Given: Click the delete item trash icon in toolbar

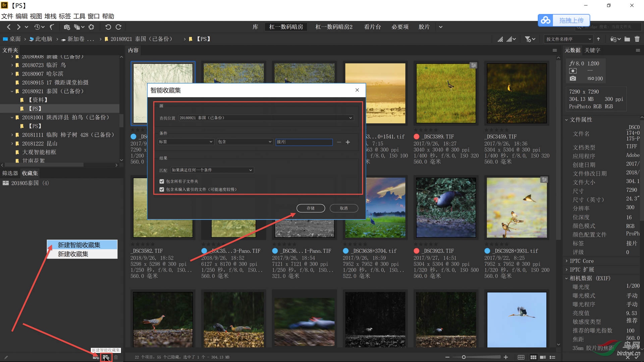Looking at the screenshot, I should coord(637,39).
